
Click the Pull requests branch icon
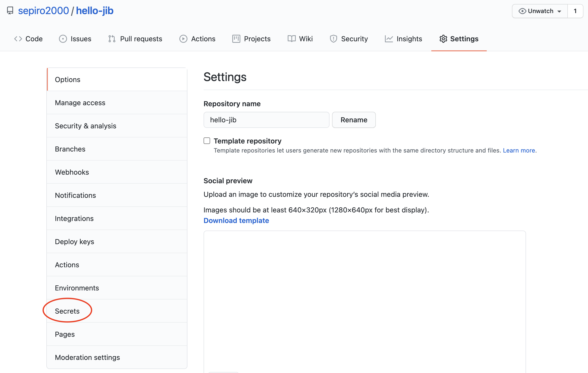[x=112, y=39]
